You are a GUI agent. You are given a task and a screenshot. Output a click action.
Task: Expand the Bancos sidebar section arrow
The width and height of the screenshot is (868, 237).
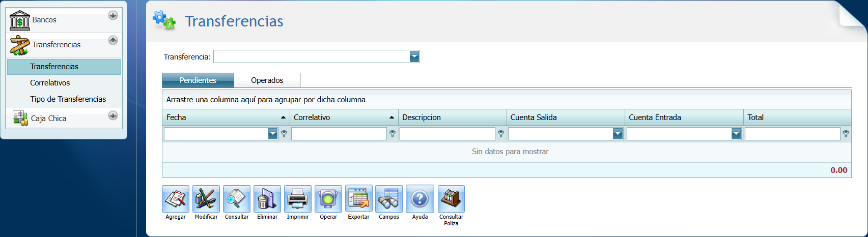tap(113, 15)
